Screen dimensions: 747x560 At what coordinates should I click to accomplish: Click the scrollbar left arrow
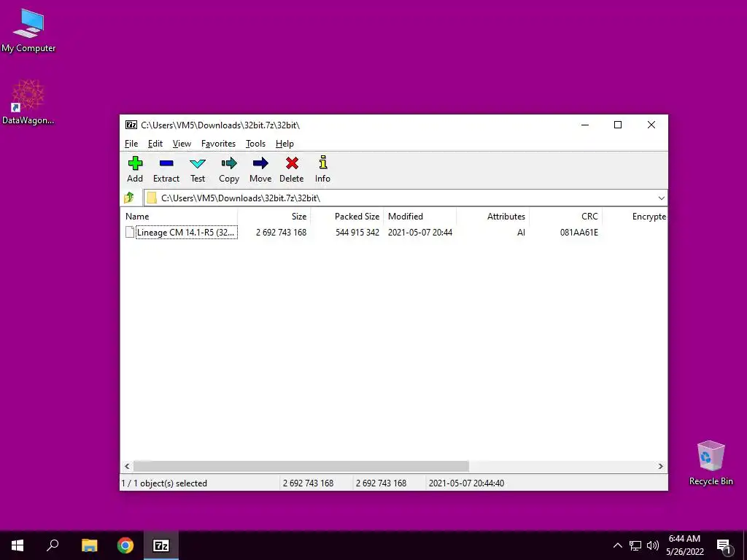coord(127,466)
